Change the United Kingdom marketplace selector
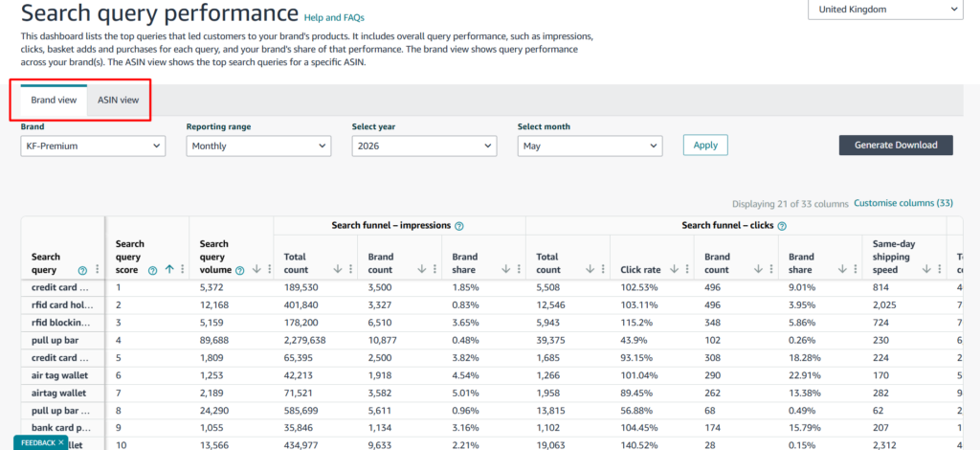The height and width of the screenshot is (450, 980). pyautogui.click(x=885, y=10)
